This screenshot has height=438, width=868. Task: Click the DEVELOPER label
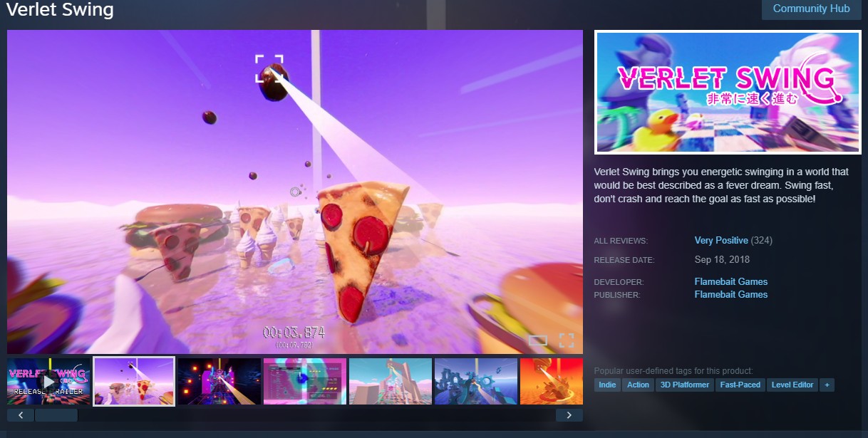[x=619, y=282]
